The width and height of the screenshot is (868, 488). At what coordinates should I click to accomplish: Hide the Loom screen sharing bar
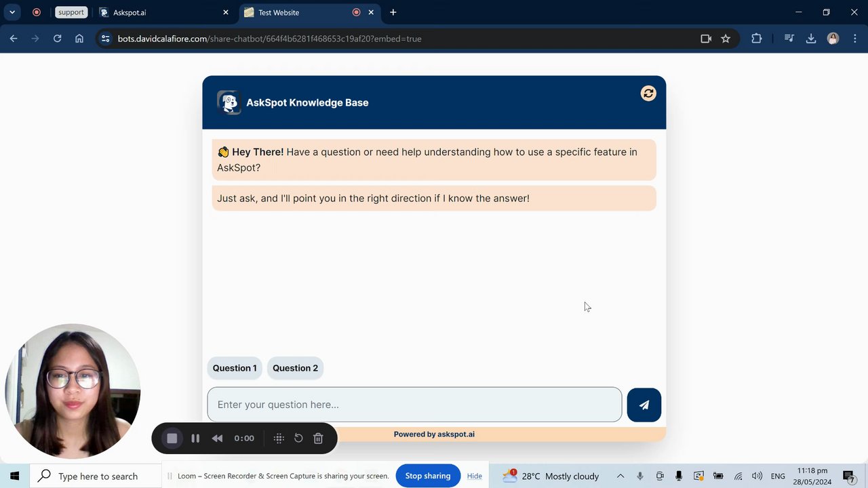coord(475,476)
